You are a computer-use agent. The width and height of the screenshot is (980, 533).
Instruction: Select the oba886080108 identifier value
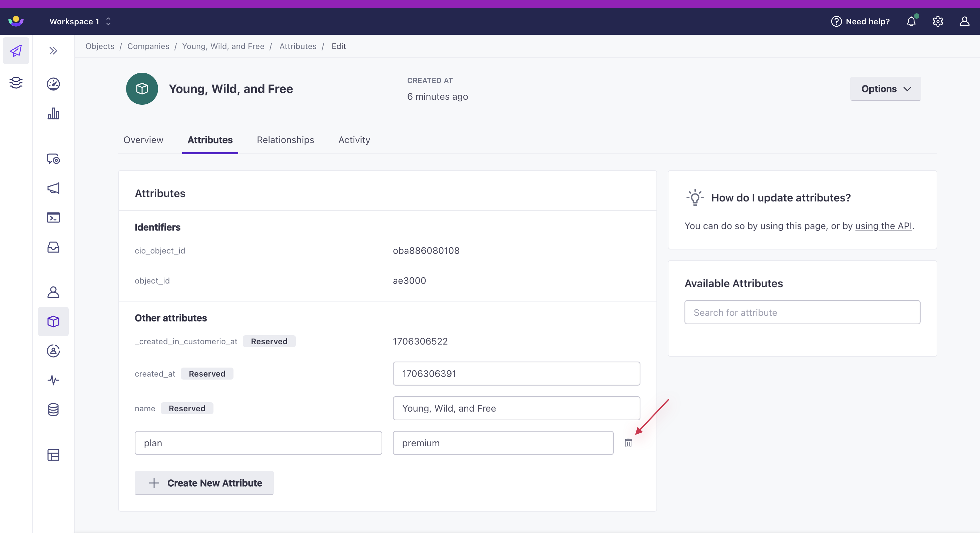pyautogui.click(x=426, y=251)
